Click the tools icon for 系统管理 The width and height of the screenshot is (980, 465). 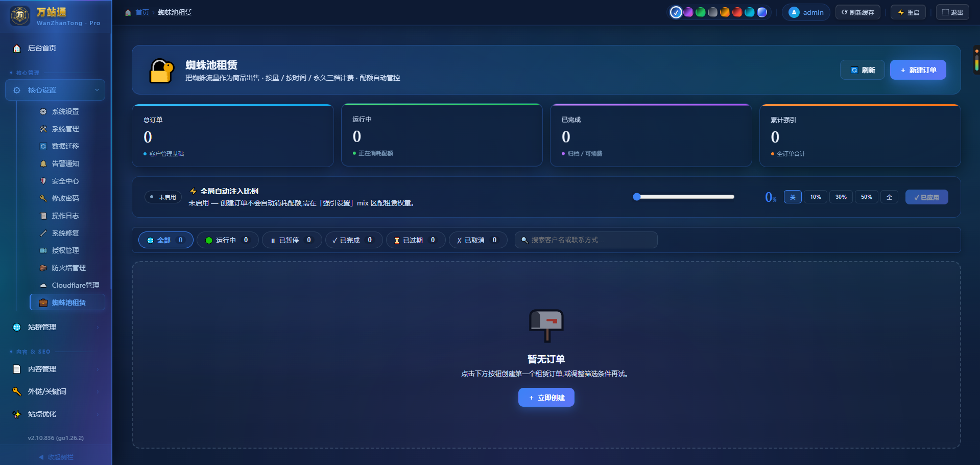[43, 129]
